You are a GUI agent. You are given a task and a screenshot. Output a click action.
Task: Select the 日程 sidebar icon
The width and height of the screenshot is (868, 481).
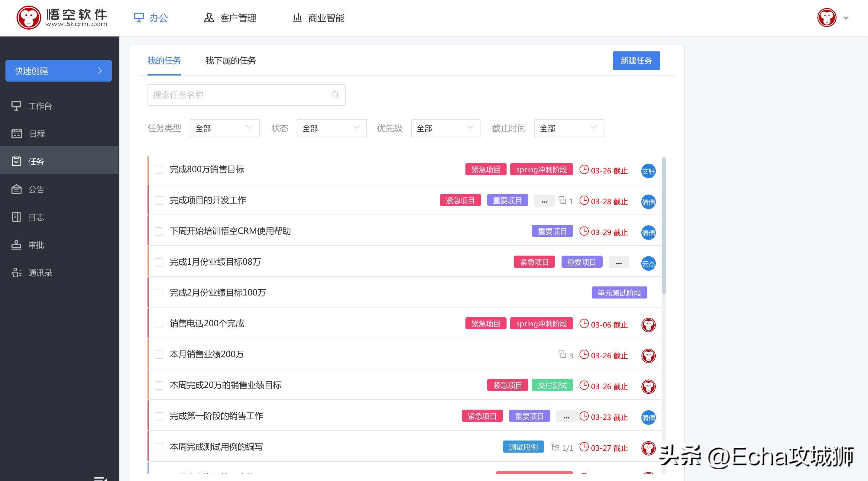pos(17,134)
